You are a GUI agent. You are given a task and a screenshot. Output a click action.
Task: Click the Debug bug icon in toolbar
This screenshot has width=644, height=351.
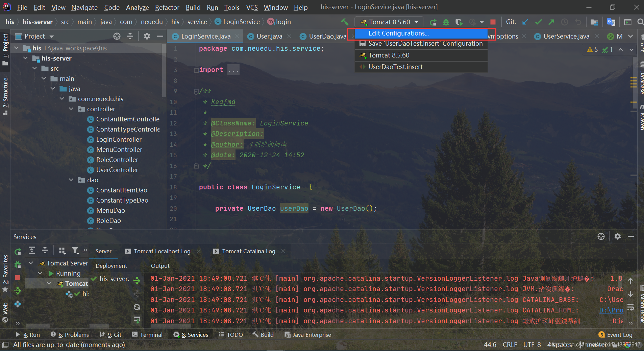(446, 22)
